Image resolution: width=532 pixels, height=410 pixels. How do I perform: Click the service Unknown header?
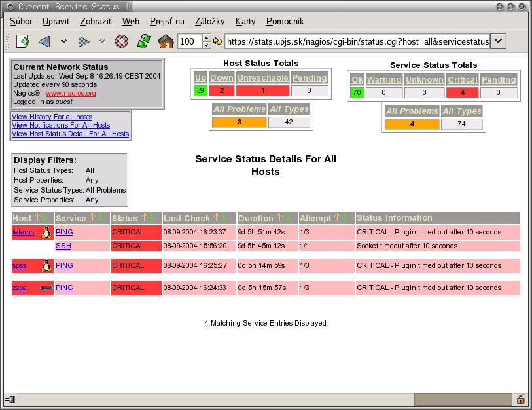[x=425, y=80]
